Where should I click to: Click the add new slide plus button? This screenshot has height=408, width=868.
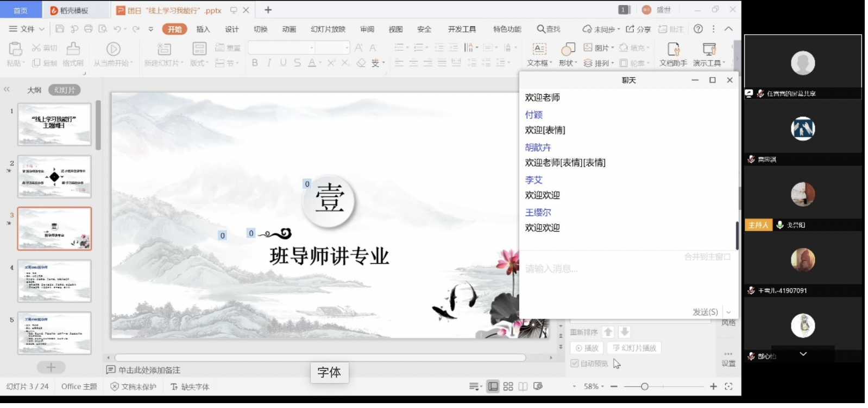(x=51, y=367)
